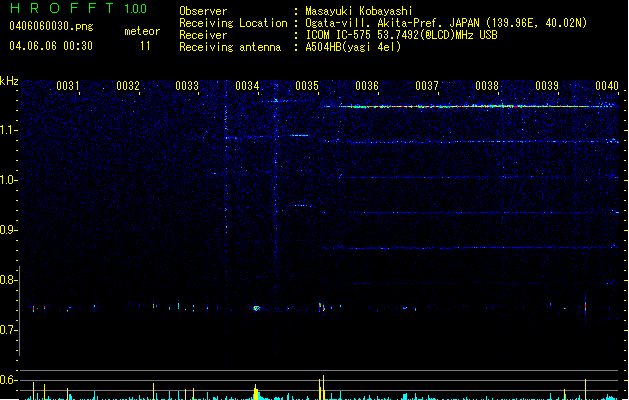Image resolution: width=629 pixels, height=400 pixels.
Task: Click the time marker 0034
Action: (247, 85)
